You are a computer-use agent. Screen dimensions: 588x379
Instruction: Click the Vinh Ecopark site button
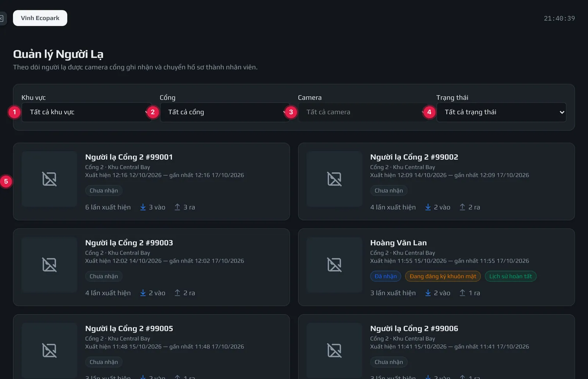click(x=40, y=18)
